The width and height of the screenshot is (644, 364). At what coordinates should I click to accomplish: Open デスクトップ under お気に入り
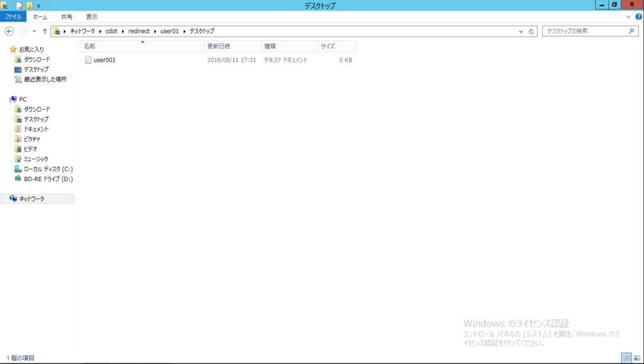pyautogui.click(x=36, y=69)
